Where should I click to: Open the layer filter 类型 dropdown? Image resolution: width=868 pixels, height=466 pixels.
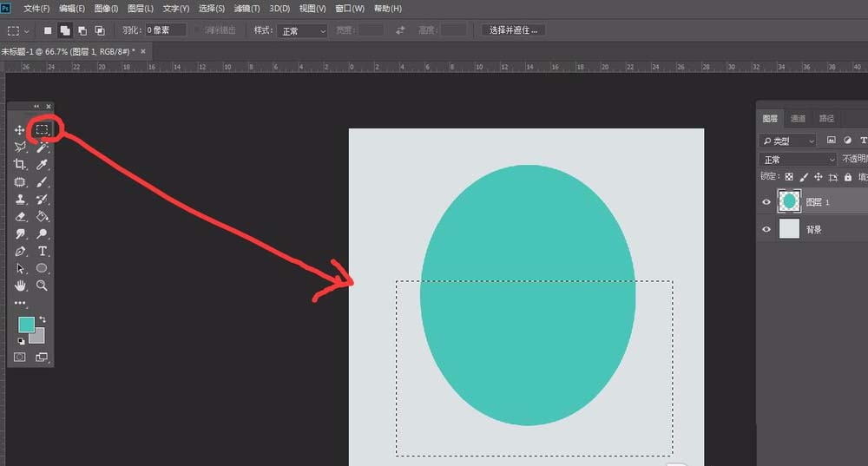788,141
